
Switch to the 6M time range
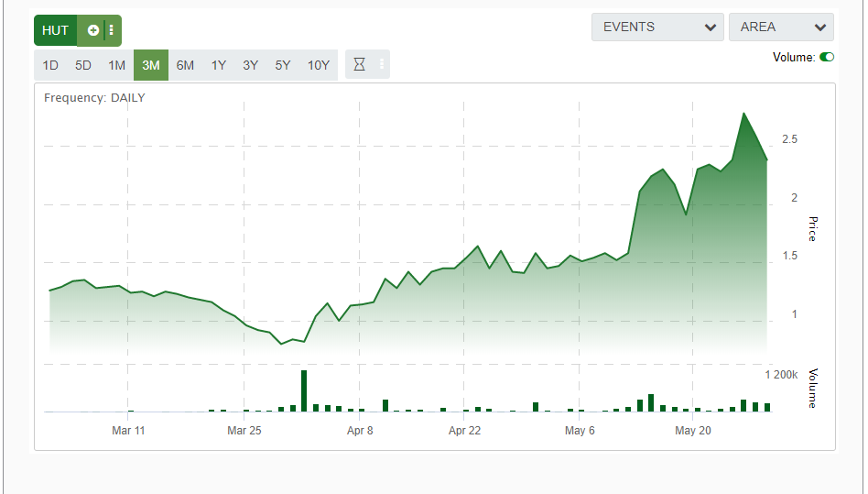(185, 65)
